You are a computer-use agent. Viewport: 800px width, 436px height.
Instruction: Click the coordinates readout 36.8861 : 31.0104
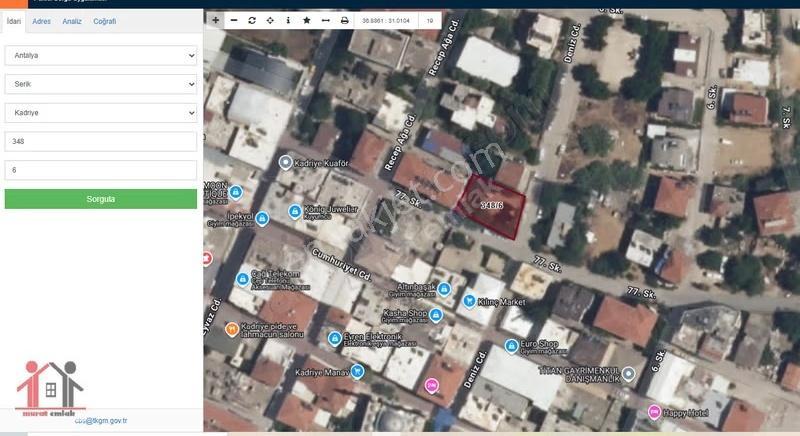coord(386,21)
